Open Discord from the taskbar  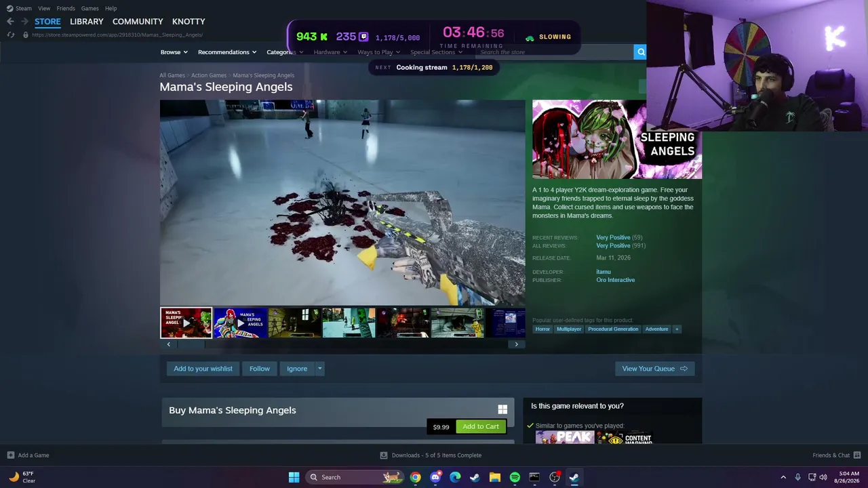(x=435, y=477)
